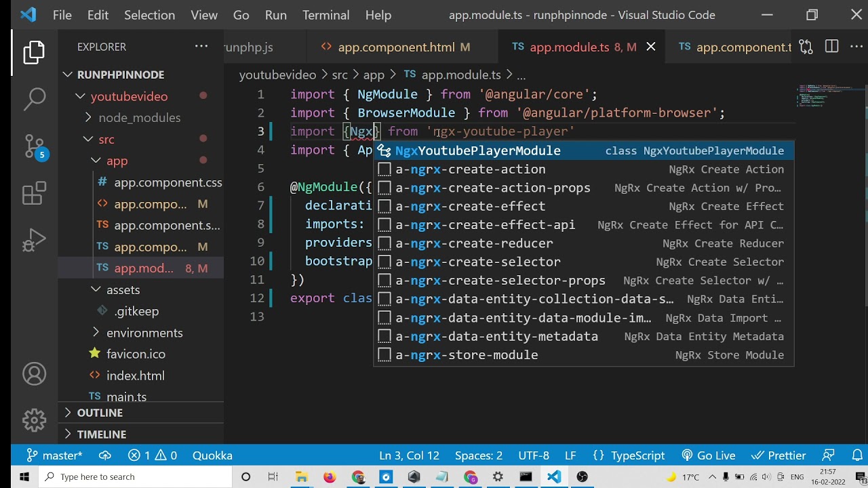This screenshot has height=488, width=868.
Task: Open the Terminal menu
Action: pyautogui.click(x=325, y=15)
